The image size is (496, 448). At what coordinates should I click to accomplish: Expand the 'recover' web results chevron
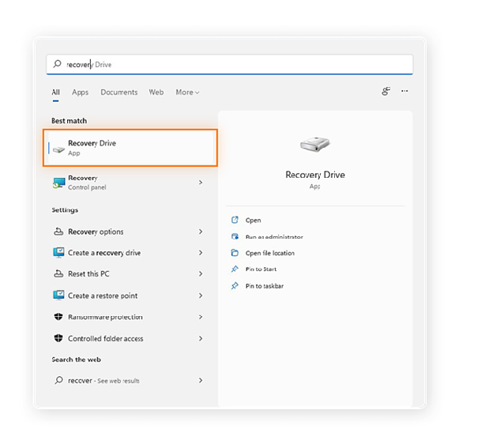(x=201, y=380)
